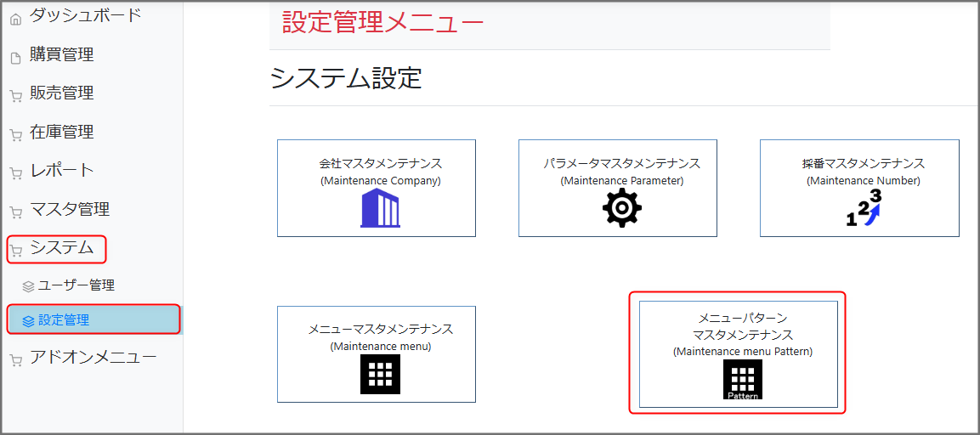Screen dimensions: 980x435
Task: Click the メニューパターン マスタメンテナンス title text
Action: (743, 326)
